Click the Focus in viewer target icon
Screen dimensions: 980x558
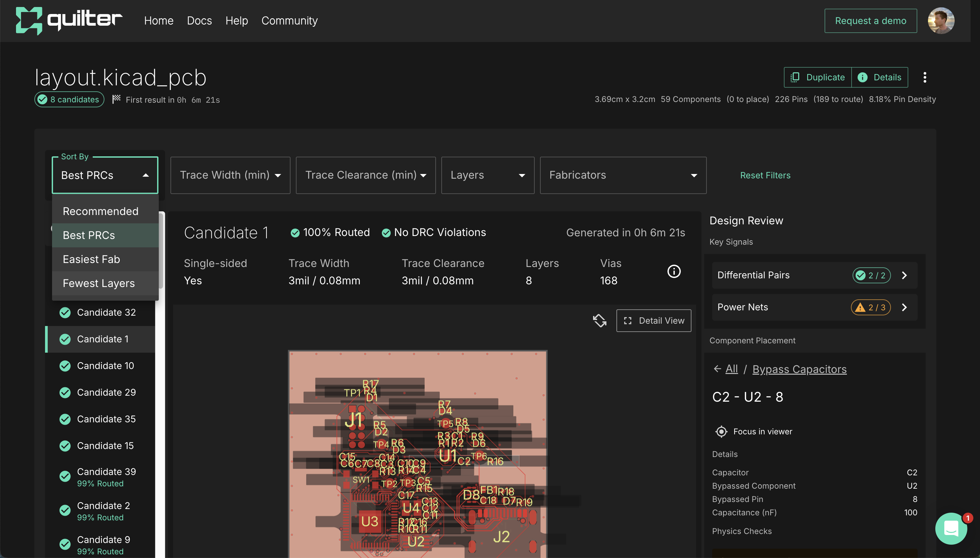[x=721, y=432]
